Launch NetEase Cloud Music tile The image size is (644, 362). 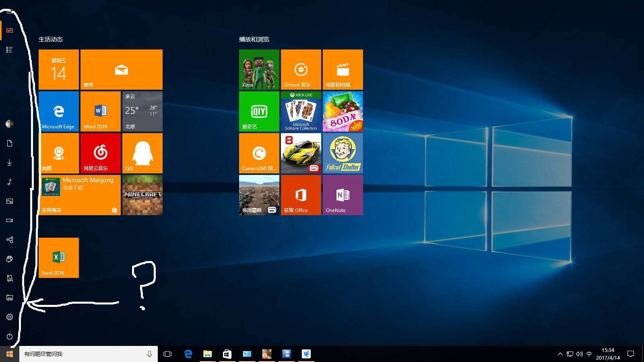[101, 153]
